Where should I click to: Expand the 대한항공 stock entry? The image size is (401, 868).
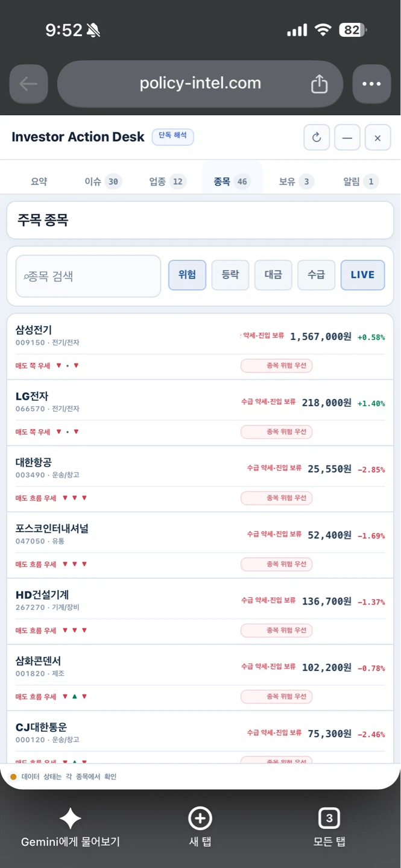pos(200,479)
